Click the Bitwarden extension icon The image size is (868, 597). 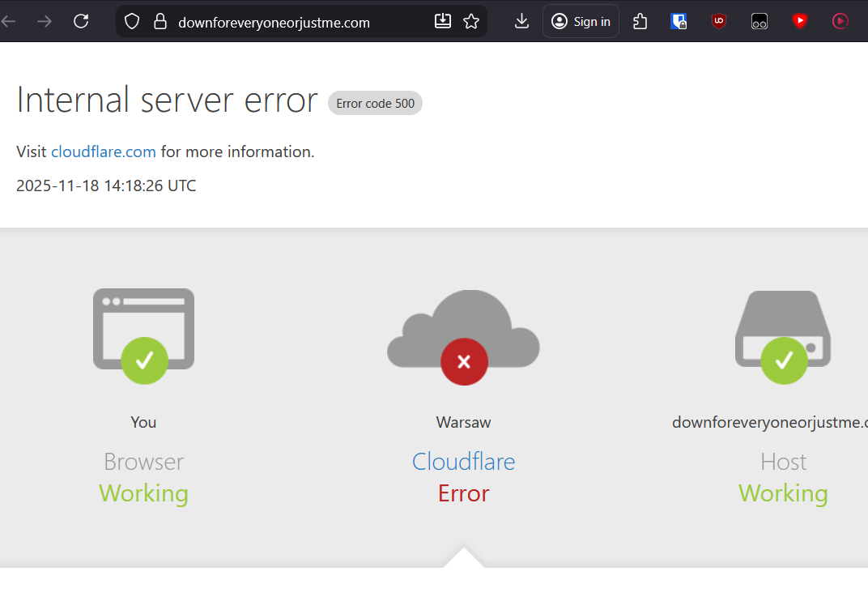pyautogui.click(x=679, y=22)
